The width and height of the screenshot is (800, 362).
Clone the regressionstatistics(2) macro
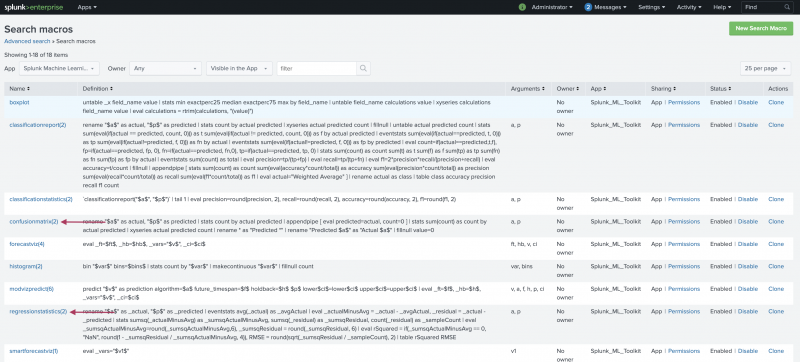tap(776, 312)
